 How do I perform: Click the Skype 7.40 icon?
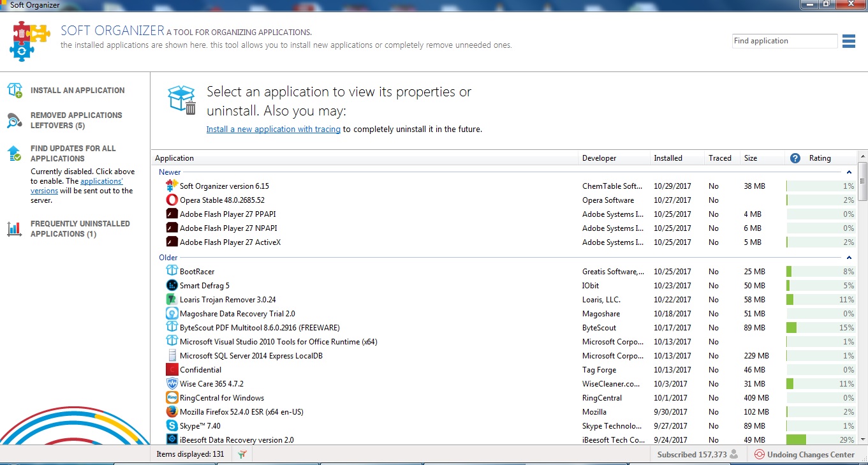click(x=172, y=426)
